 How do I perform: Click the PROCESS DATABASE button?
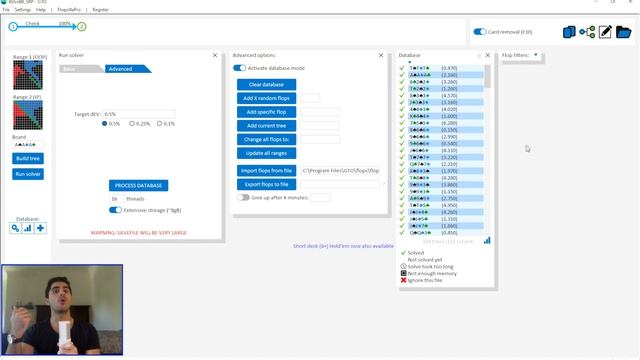138,185
